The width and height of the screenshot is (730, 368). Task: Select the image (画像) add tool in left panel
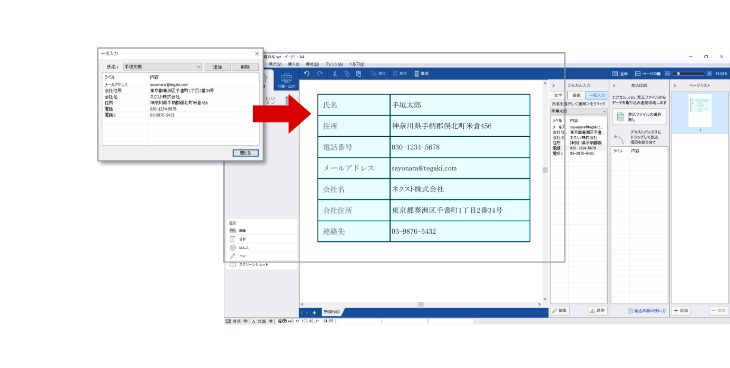click(x=261, y=231)
